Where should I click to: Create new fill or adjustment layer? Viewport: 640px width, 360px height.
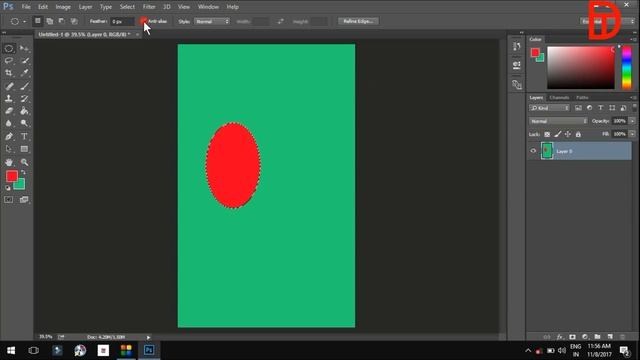pyautogui.click(x=585, y=337)
